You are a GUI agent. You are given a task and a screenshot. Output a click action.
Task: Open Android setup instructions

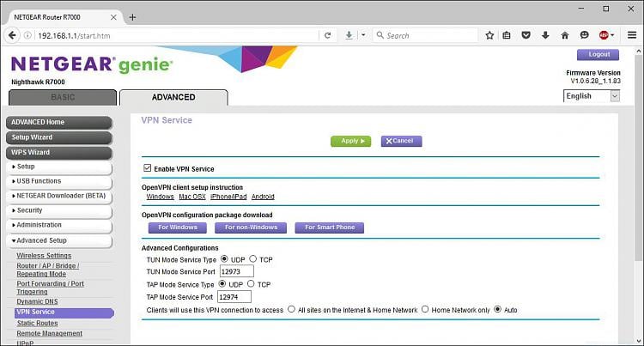tap(263, 197)
